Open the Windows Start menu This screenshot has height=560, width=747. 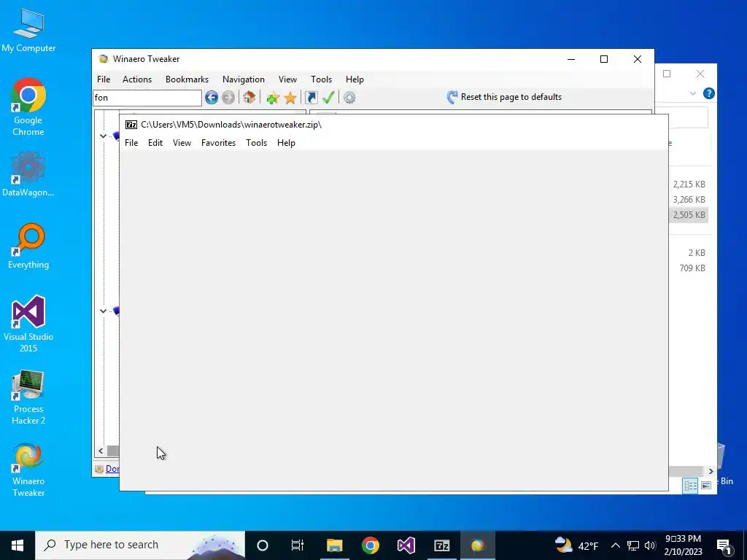pos(18,545)
